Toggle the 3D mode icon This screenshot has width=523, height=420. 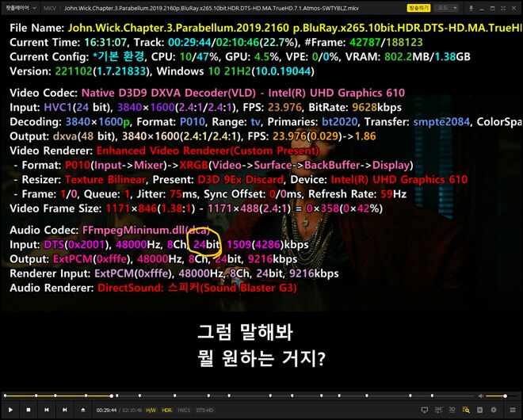[452, 410]
